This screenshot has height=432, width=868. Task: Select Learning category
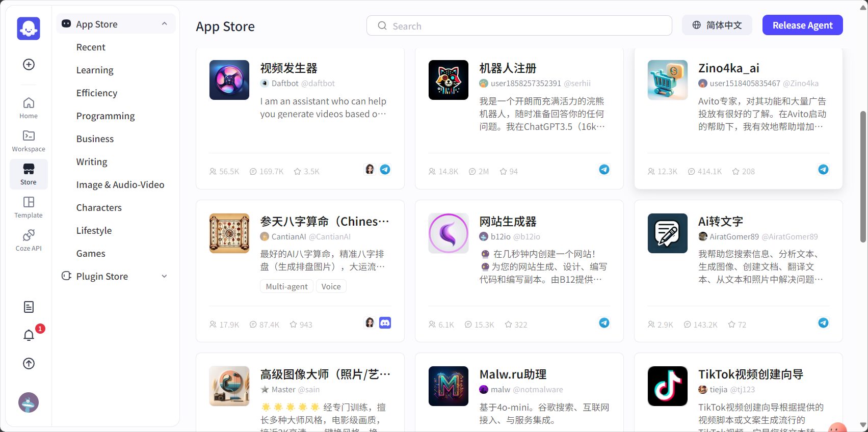click(95, 70)
